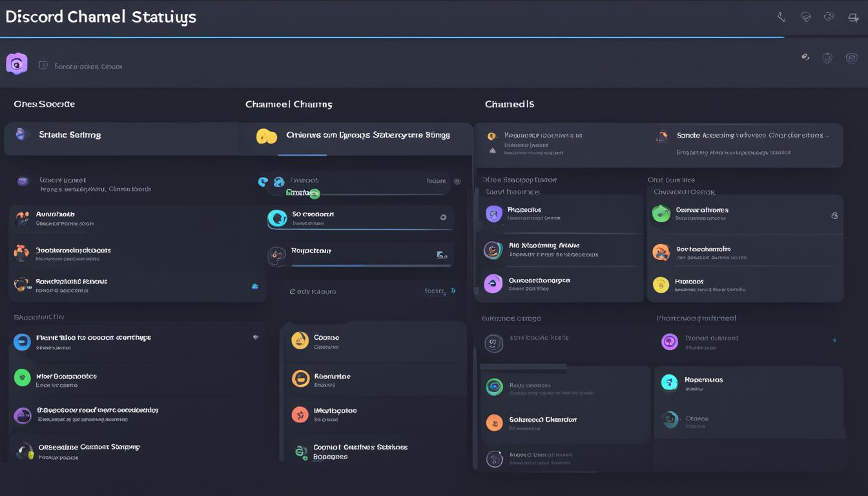This screenshot has width=868, height=496.
Task: Expand the first lower-left row's small arrow
Action: [x=256, y=337]
